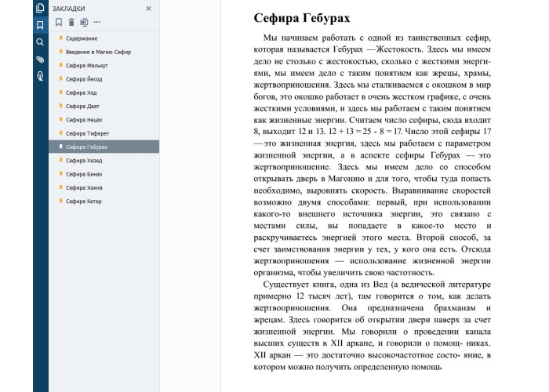Open more bookmark options menu

[97, 22]
